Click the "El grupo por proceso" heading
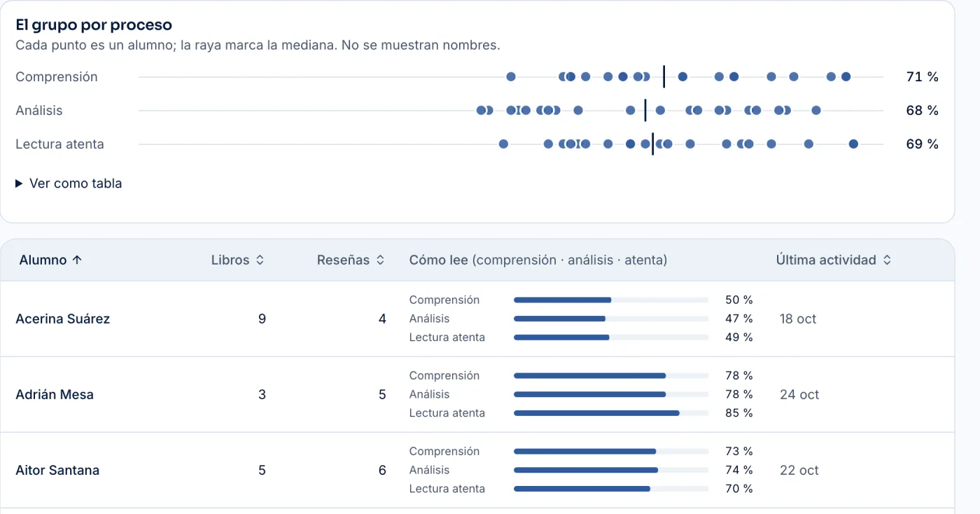 click(94, 25)
